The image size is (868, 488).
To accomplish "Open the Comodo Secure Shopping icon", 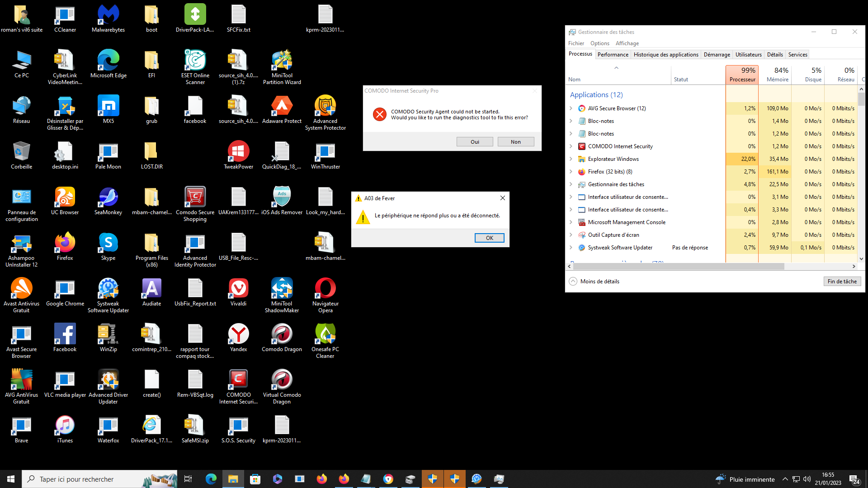I will click(x=195, y=204).
